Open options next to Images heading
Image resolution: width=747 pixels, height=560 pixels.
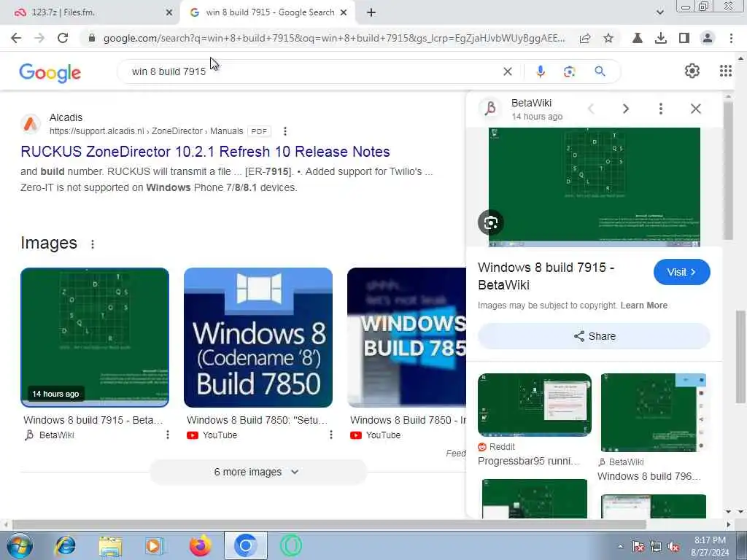[x=93, y=244]
